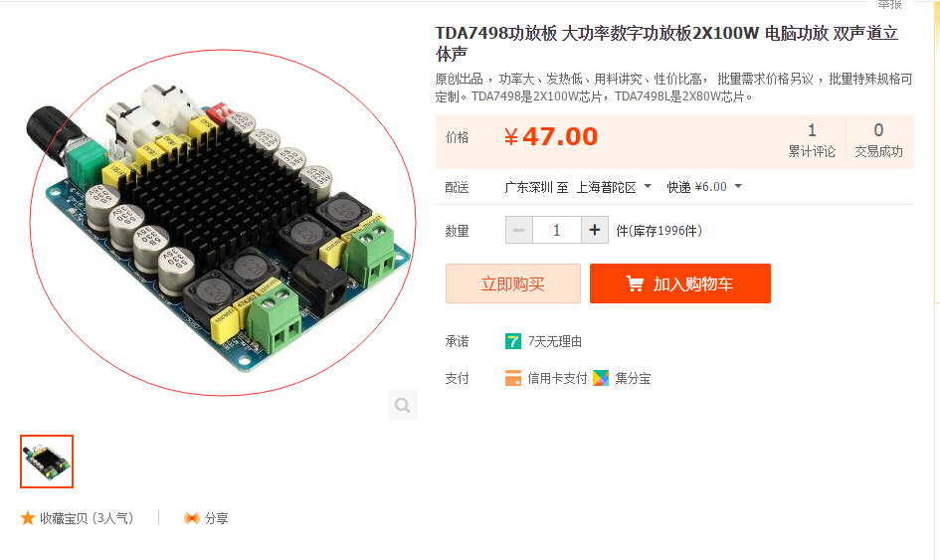Click the shopping cart icon in 加入购物车
Viewport: 940px width, 560px height.
635,283
